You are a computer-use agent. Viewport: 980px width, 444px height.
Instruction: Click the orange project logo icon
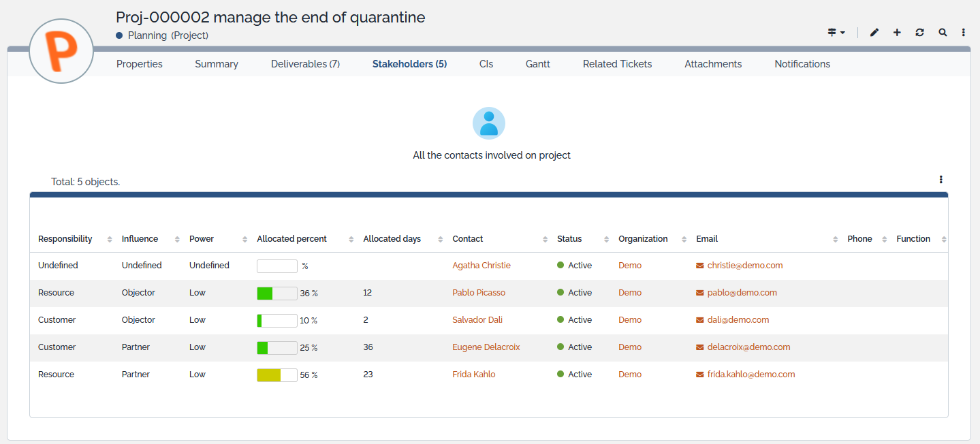61,52
